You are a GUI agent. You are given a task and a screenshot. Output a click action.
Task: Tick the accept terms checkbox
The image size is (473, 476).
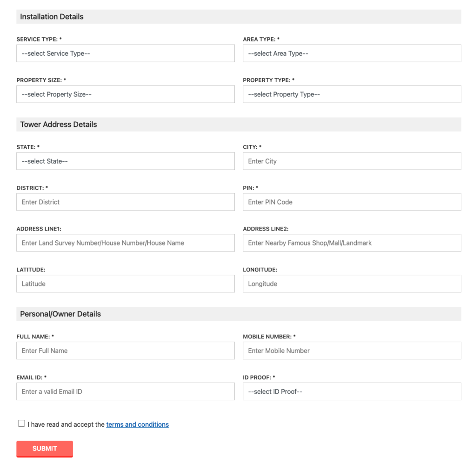click(21, 423)
